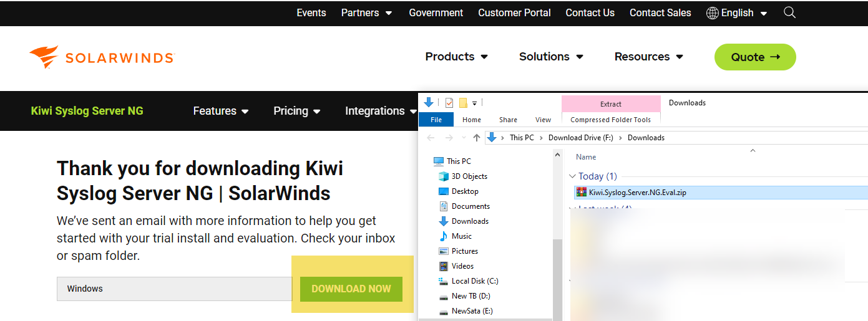The height and width of the screenshot is (321, 868).
Task: Click the archive icon of Kiwi.Syslog.Server.NG.Eval.zip
Action: 582,193
